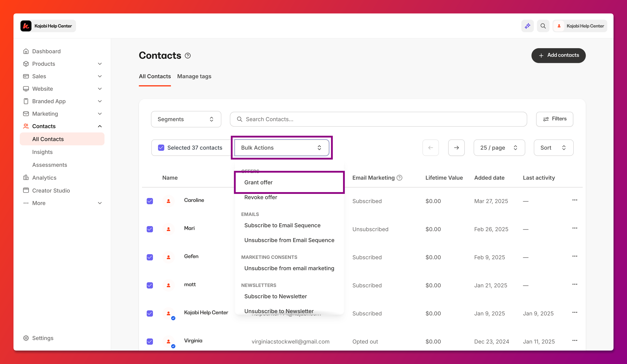627x364 pixels.
Task: Open the Segments dropdown
Action: click(x=186, y=119)
